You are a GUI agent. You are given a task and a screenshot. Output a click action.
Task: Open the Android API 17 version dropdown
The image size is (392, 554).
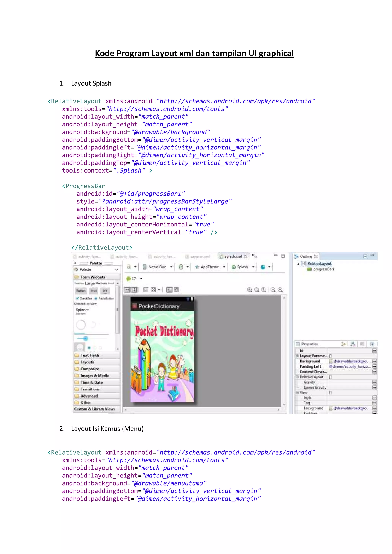tap(141, 279)
